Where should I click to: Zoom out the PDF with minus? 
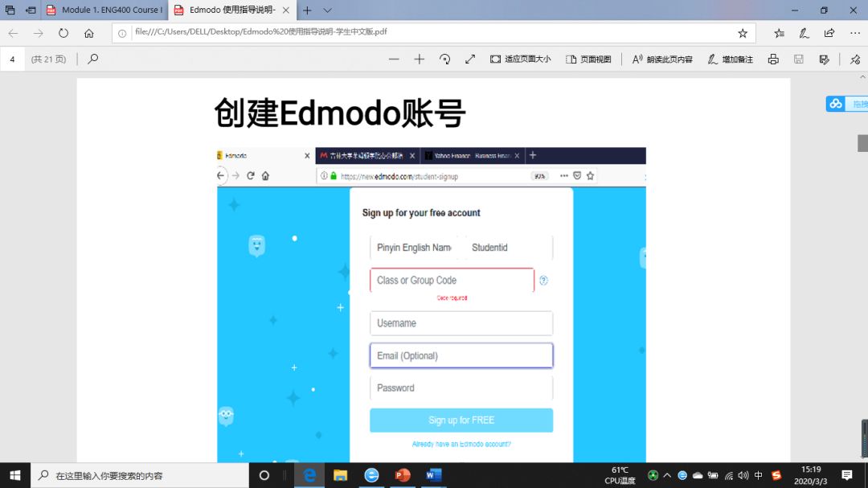click(394, 59)
